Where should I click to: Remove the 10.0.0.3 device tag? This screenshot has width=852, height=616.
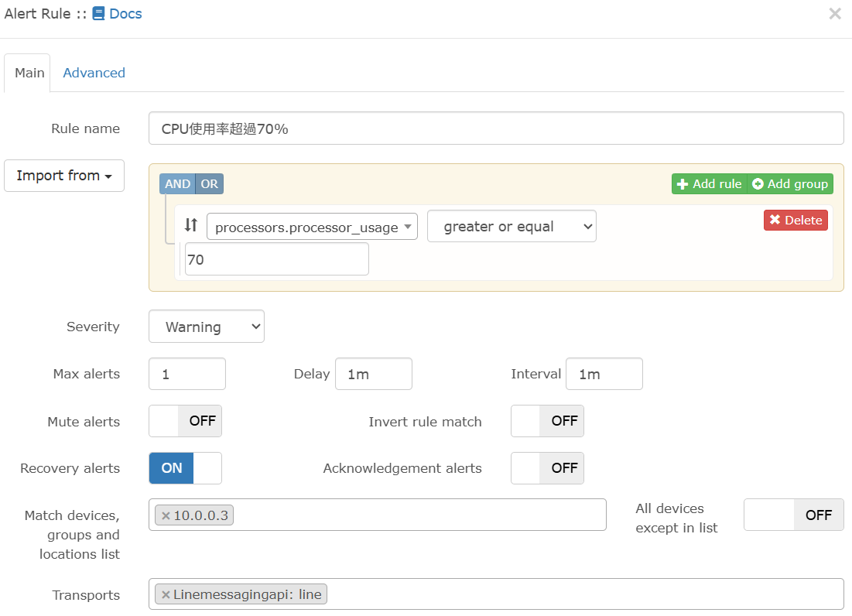click(x=166, y=515)
